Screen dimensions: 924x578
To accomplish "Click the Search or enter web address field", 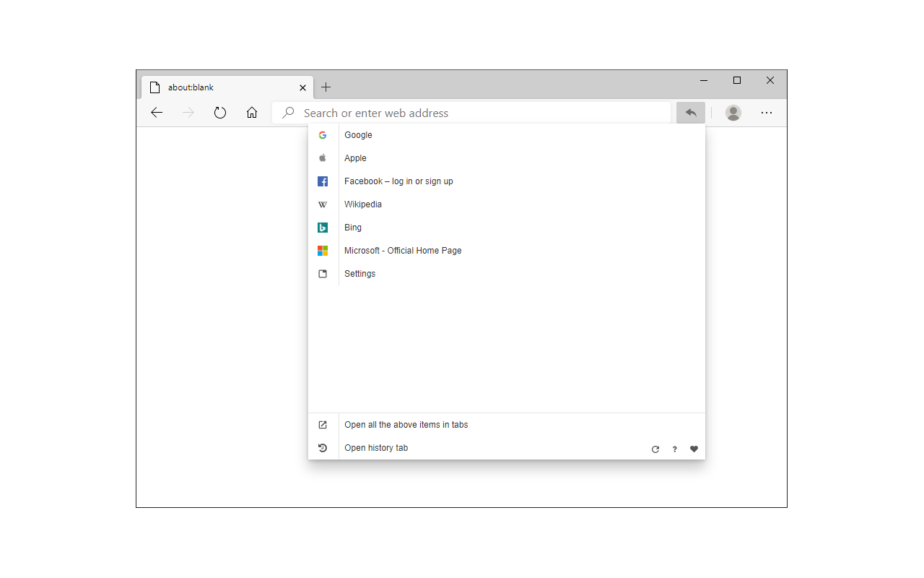I will [x=471, y=113].
